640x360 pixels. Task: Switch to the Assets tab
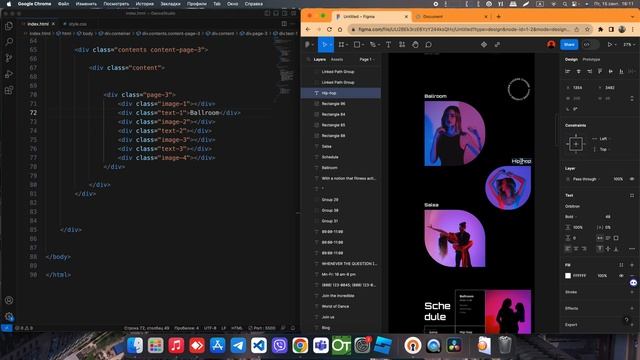[x=337, y=60]
